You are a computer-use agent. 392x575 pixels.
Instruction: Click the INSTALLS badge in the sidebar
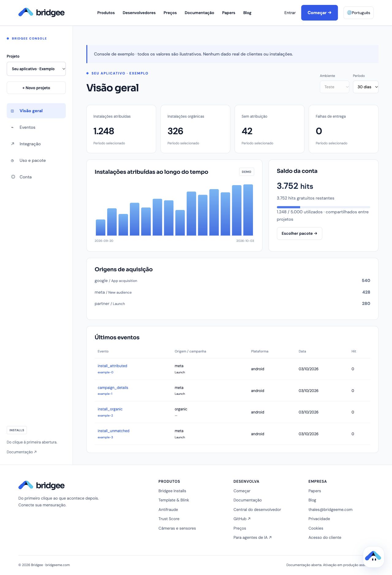pos(17,430)
